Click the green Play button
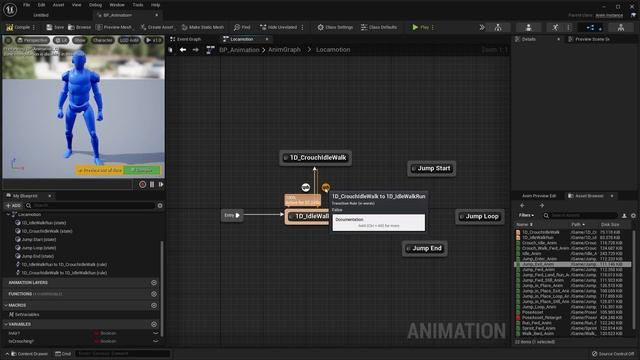The height and width of the screenshot is (360, 640). click(x=420, y=27)
